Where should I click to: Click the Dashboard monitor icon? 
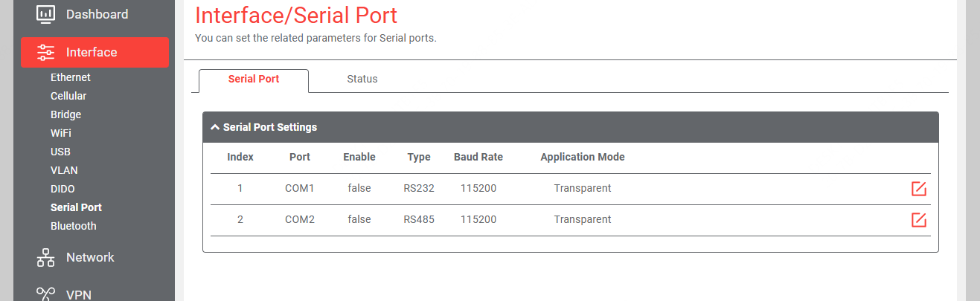pos(45,14)
